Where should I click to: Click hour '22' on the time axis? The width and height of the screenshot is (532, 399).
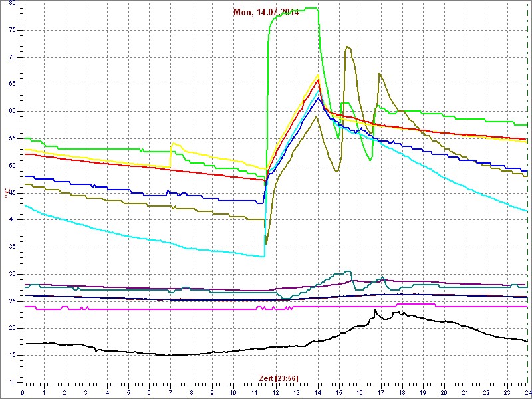(486, 392)
